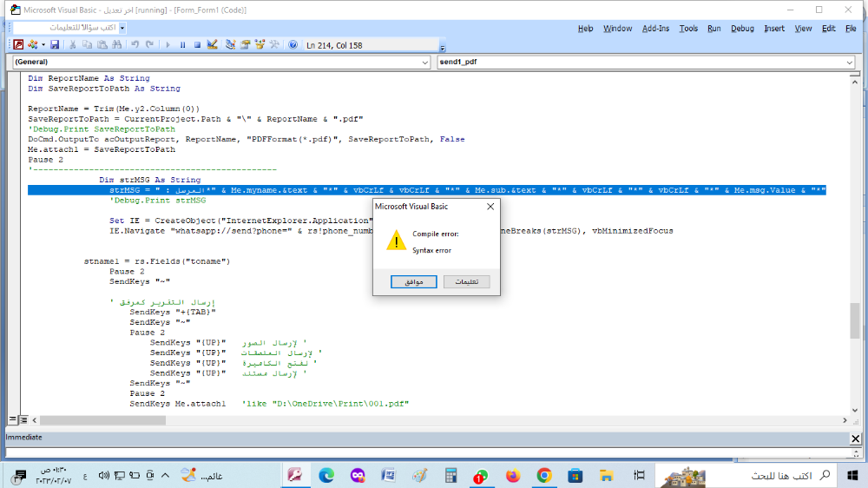The width and height of the screenshot is (868, 488).
Task: Open the Help menu
Action: click(x=585, y=29)
